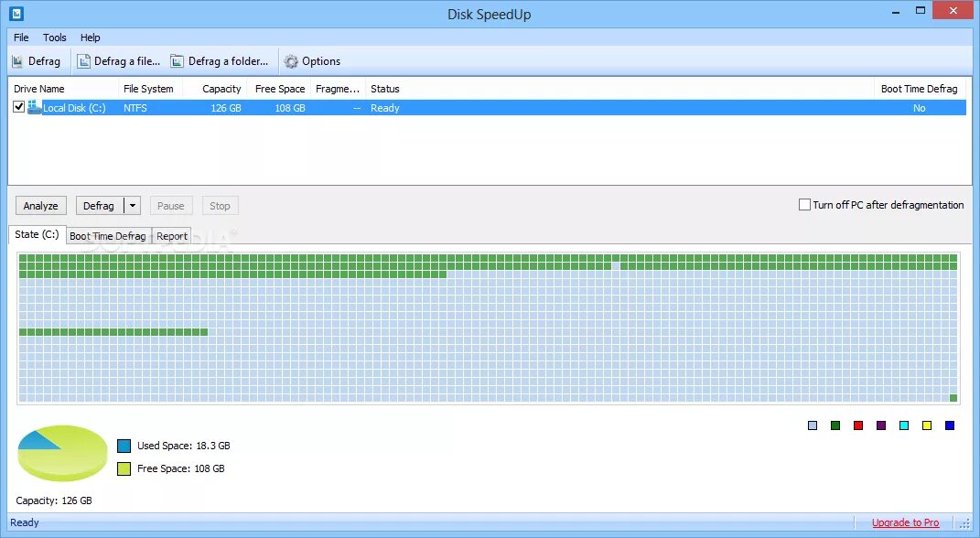Switch to the Boot Time Defrag tab

coord(108,235)
